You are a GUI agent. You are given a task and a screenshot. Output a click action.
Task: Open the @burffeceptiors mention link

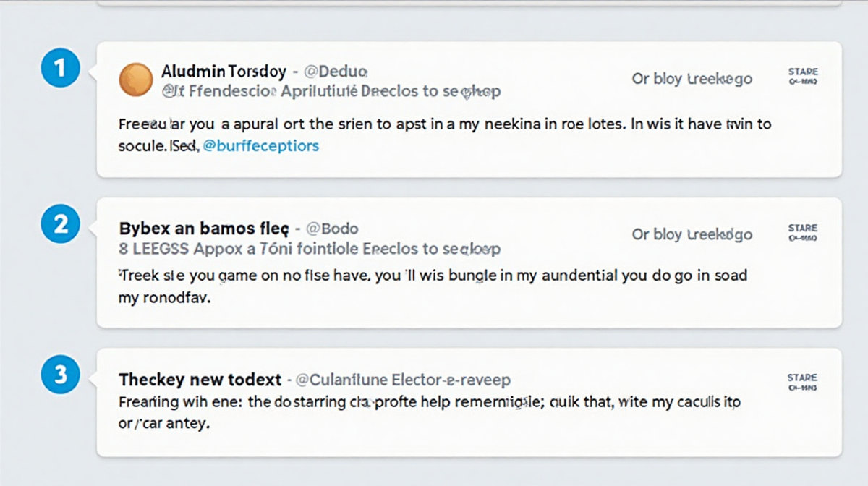point(261,145)
